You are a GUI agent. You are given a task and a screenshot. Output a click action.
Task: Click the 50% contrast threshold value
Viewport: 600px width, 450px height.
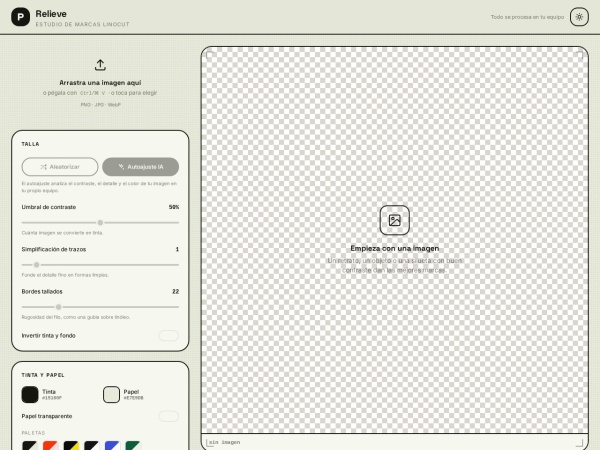click(x=174, y=207)
